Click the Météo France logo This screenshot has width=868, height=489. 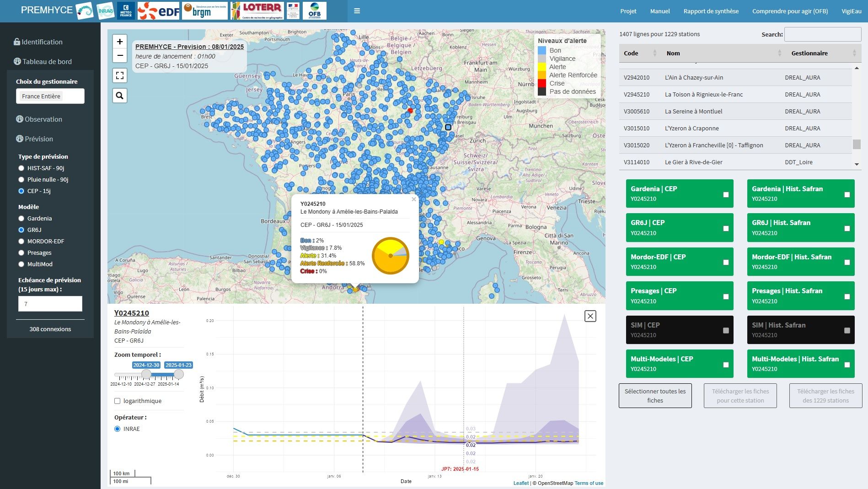pos(126,11)
